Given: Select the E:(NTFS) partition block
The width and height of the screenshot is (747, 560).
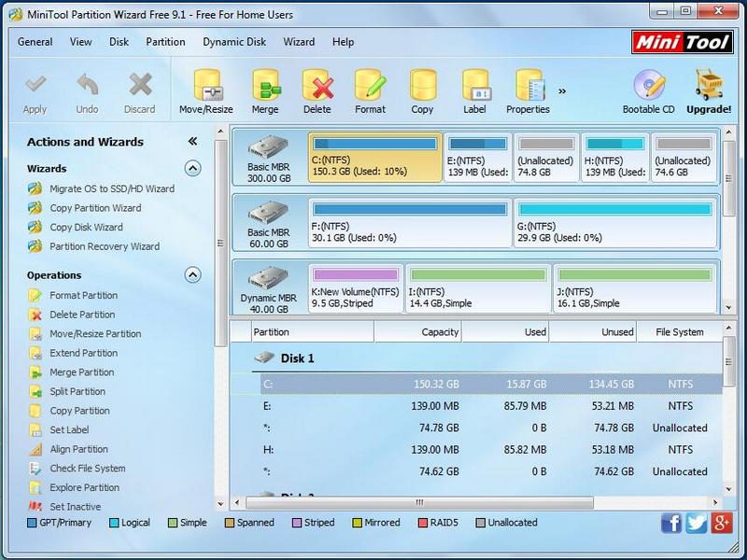Looking at the screenshot, I should 478,157.
